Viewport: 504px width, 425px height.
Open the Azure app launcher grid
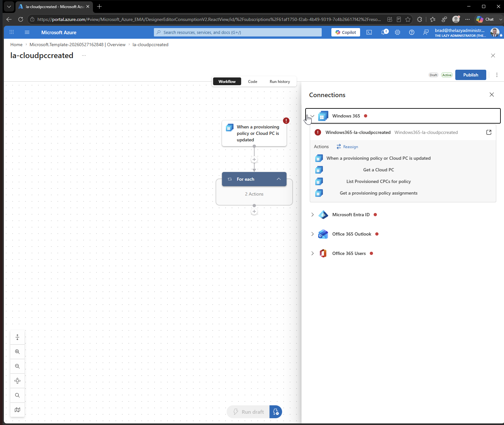[x=12, y=32]
